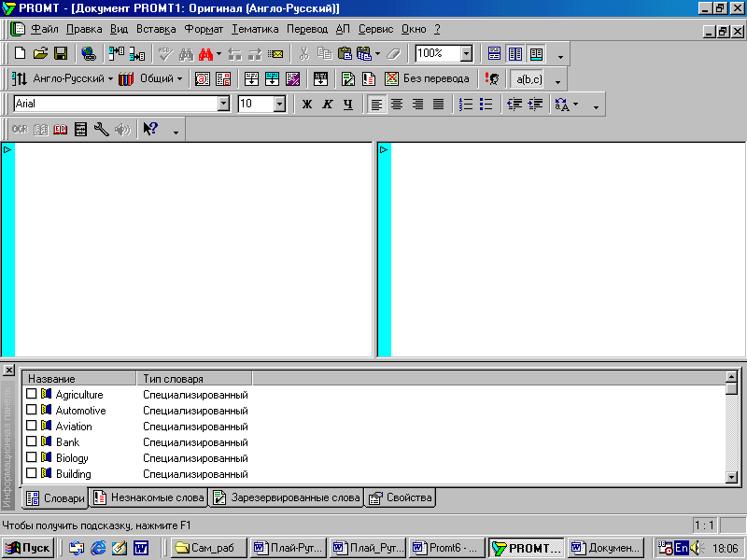Click the wrench settings icon
Screen dimensions: 747x560
coord(101,129)
